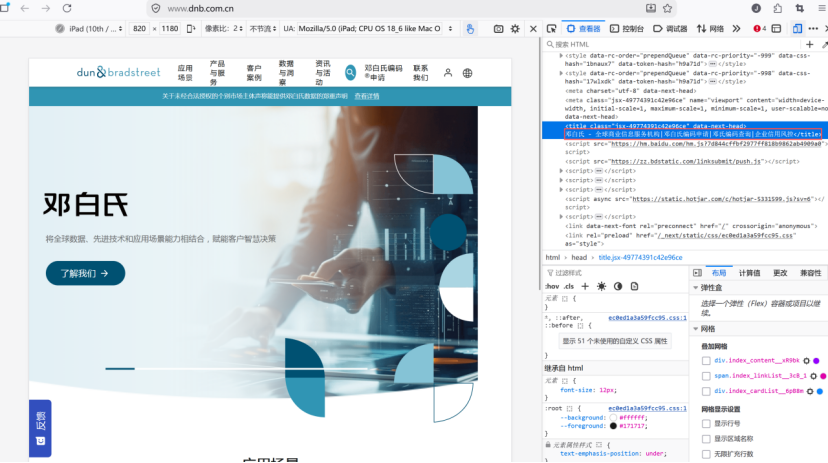Click the browser forward arrow
The width and height of the screenshot is (828, 463).
click(46, 8)
